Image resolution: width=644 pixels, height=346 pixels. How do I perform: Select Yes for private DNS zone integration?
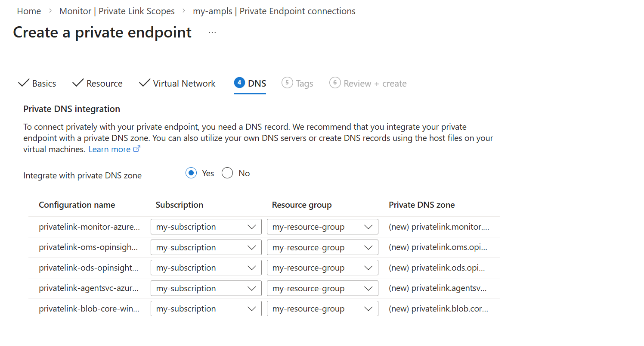tap(191, 173)
